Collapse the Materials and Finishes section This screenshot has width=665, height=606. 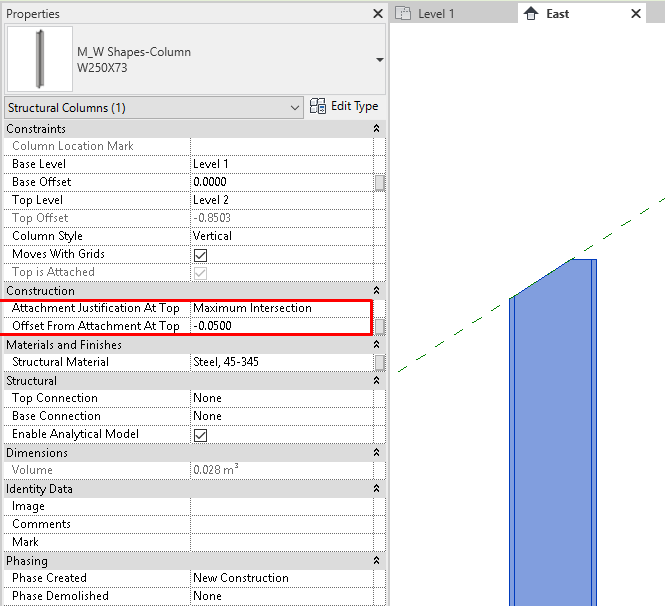click(x=376, y=344)
